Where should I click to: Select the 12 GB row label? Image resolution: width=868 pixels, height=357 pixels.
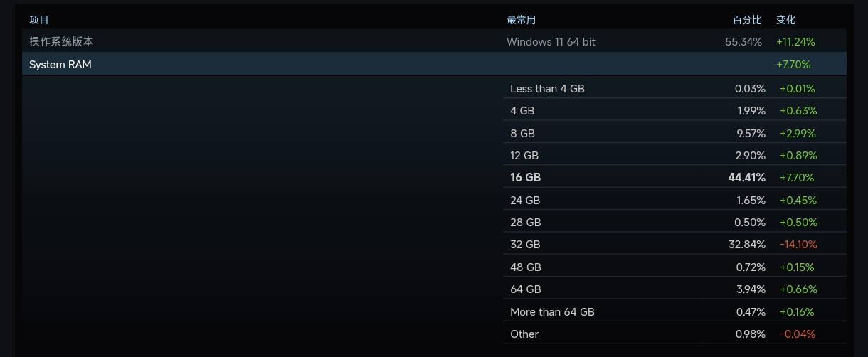tap(524, 156)
